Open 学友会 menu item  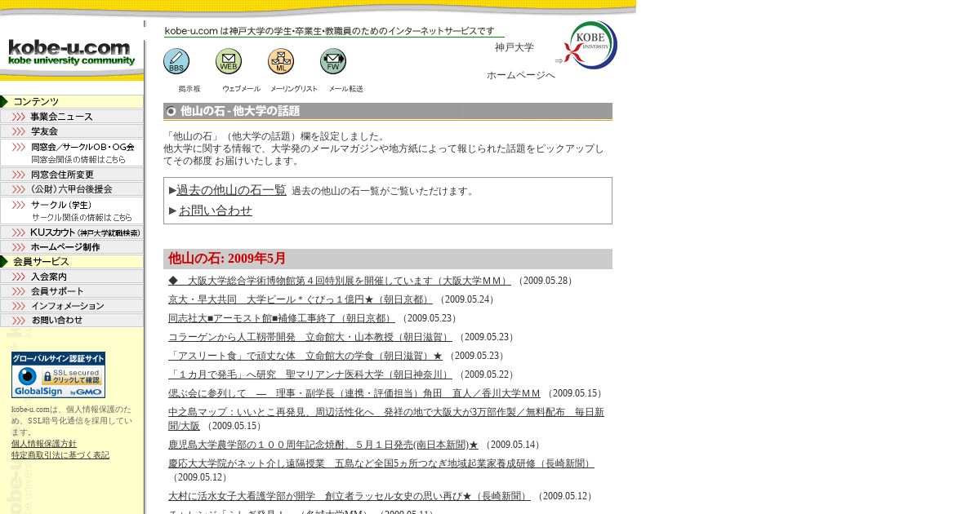[x=72, y=131]
